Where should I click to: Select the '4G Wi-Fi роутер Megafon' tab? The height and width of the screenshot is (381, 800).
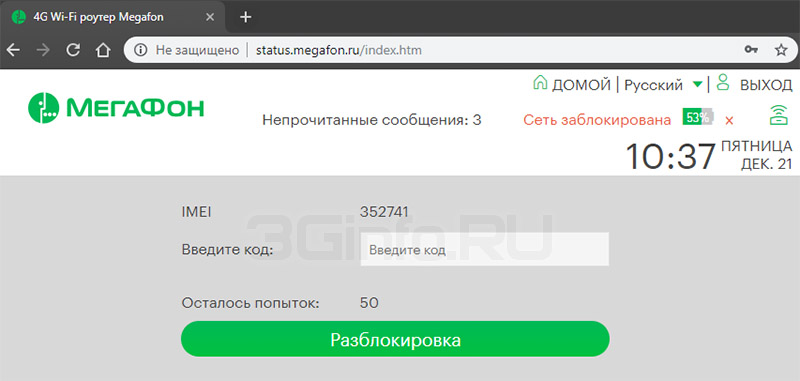113,17
